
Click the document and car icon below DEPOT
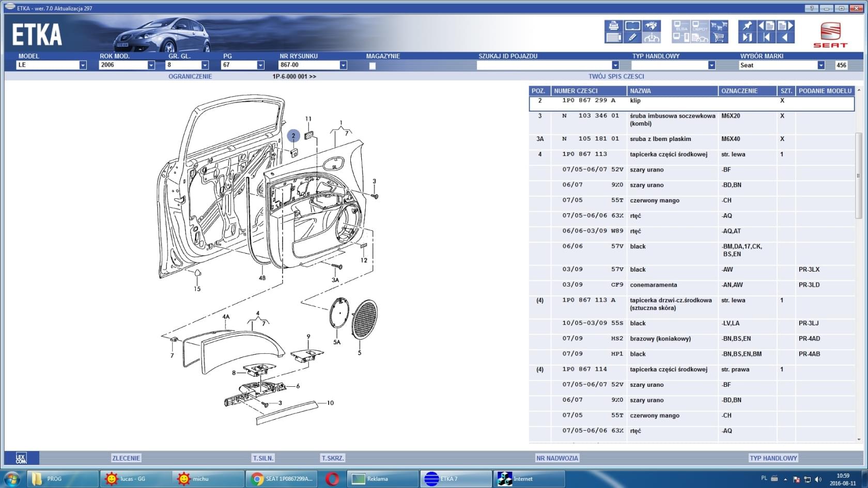(700, 37)
